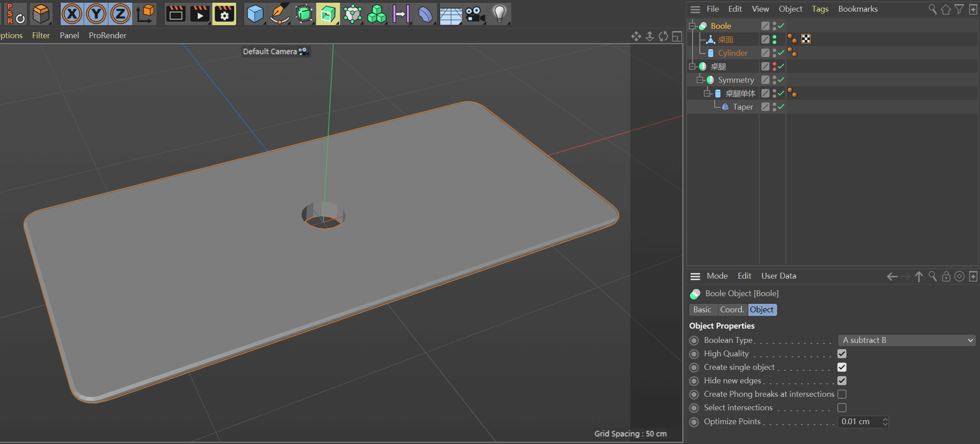
Task: Open the ProRender menu
Action: 107,35
